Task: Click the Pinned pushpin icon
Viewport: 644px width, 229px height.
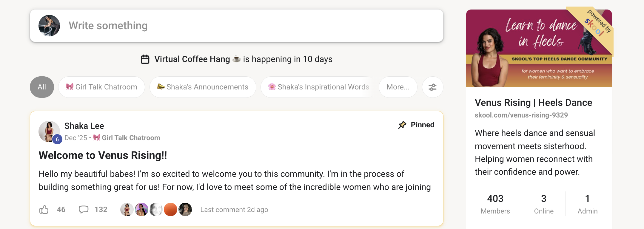Action: point(402,125)
